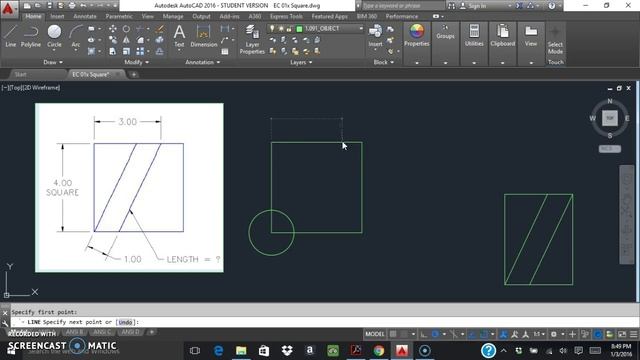Click the new drawing tab plus button
Image resolution: width=640 pixels, height=360 pixels.
[x=133, y=74]
